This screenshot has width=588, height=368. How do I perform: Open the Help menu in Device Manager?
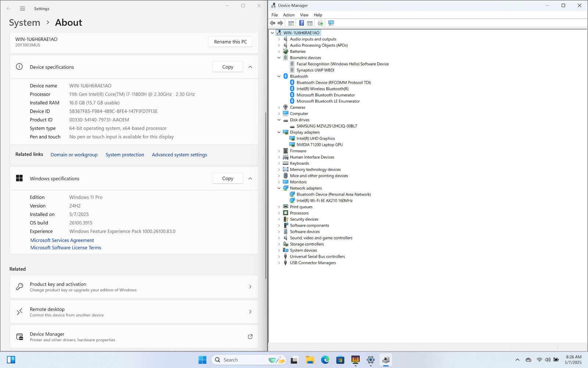click(318, 15)
